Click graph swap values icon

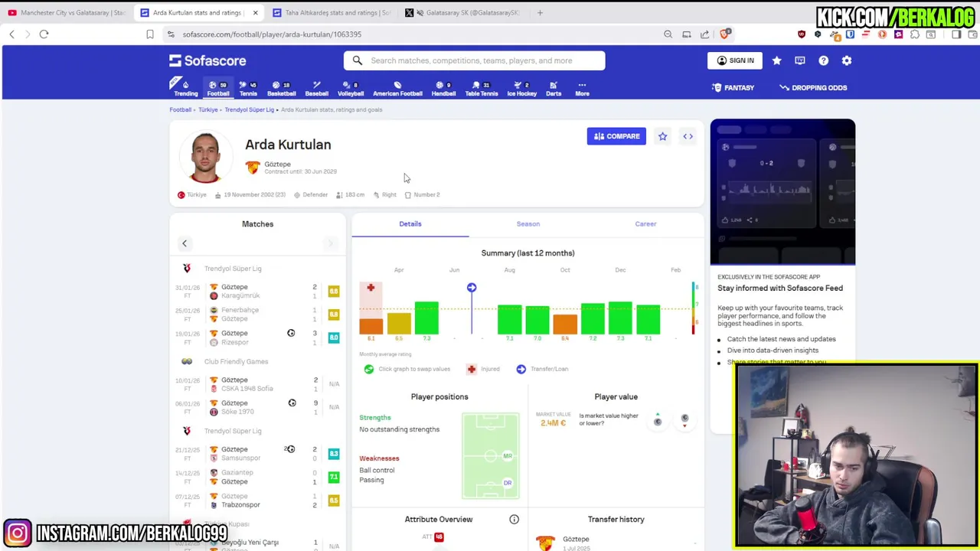click(x=369, y=369)
